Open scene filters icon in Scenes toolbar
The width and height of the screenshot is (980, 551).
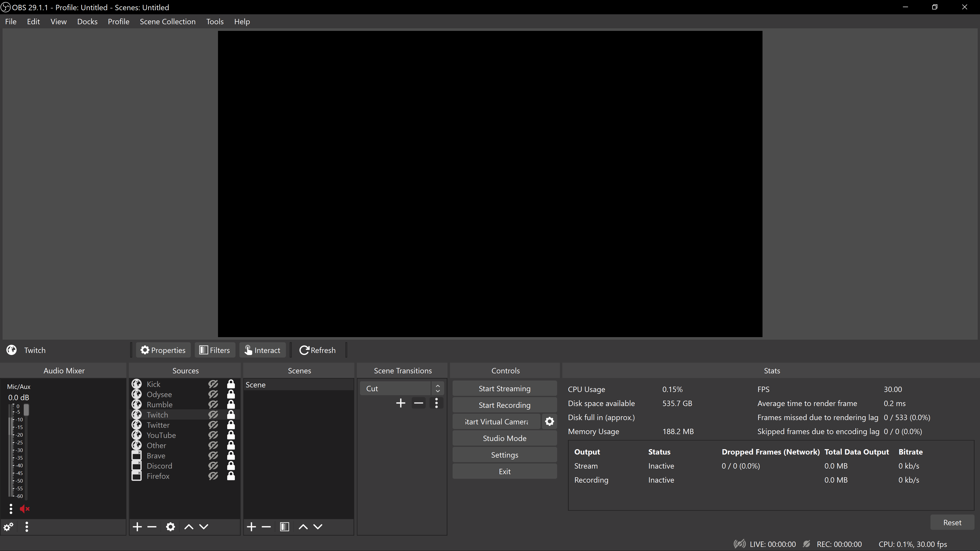(x=285, y=527)
